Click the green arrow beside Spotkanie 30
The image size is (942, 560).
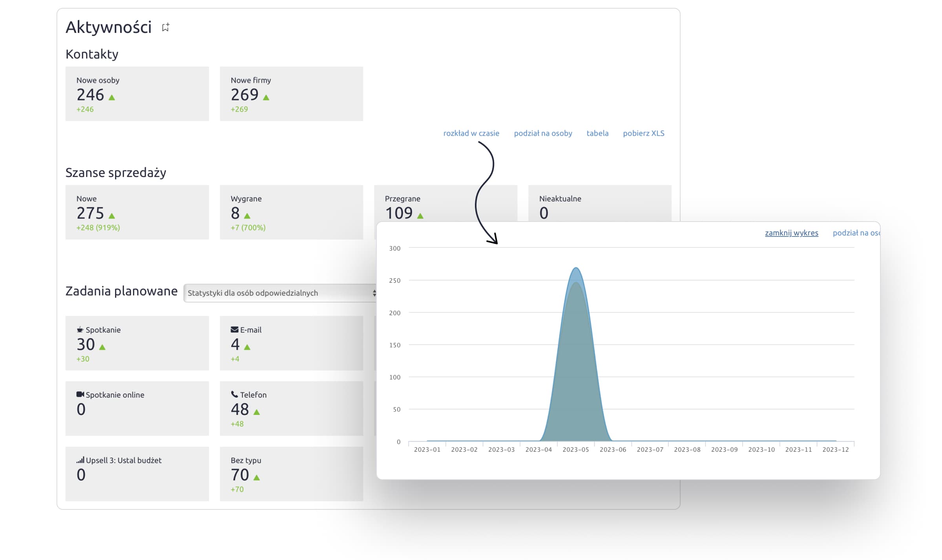pyautogui.click(x=102, y=347)
